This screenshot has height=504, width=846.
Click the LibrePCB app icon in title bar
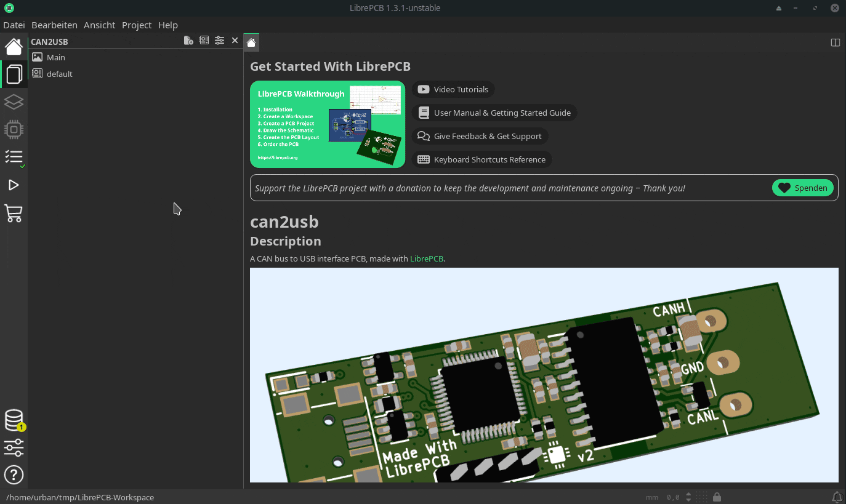click(x=9, y=8)
